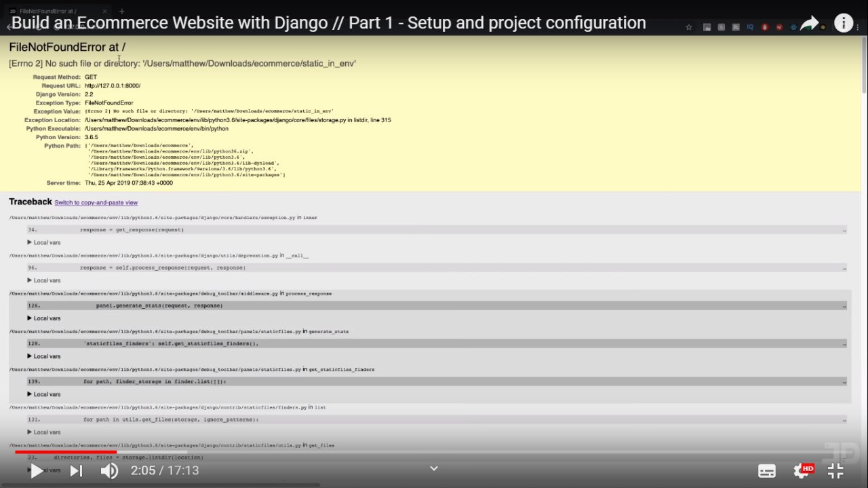Expand the chevron above player controls
Viewport: 868px width, 488px height.
[434, 468]
